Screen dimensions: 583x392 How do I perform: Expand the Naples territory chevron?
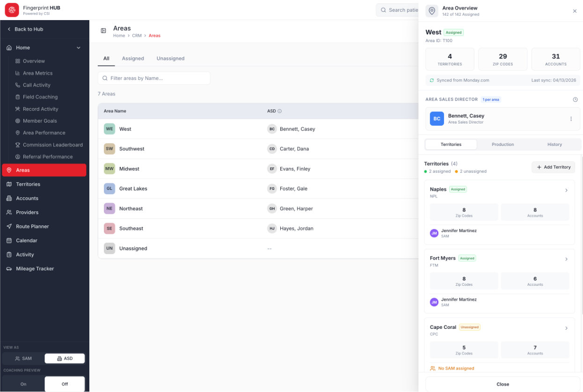(x=566, y=190)
